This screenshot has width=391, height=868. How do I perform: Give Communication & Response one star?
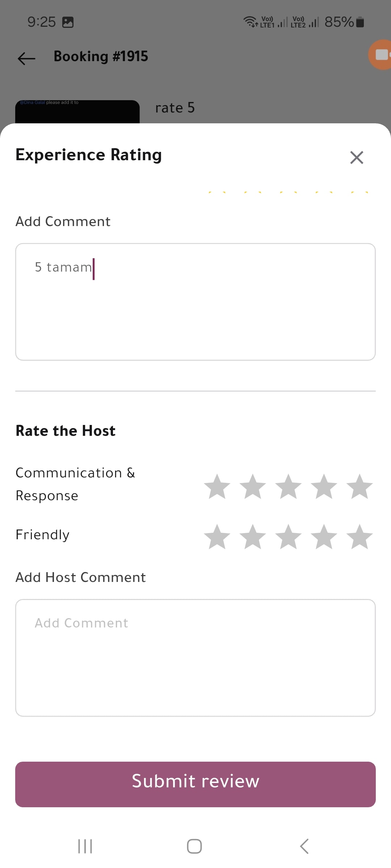(x=217, y=486)
